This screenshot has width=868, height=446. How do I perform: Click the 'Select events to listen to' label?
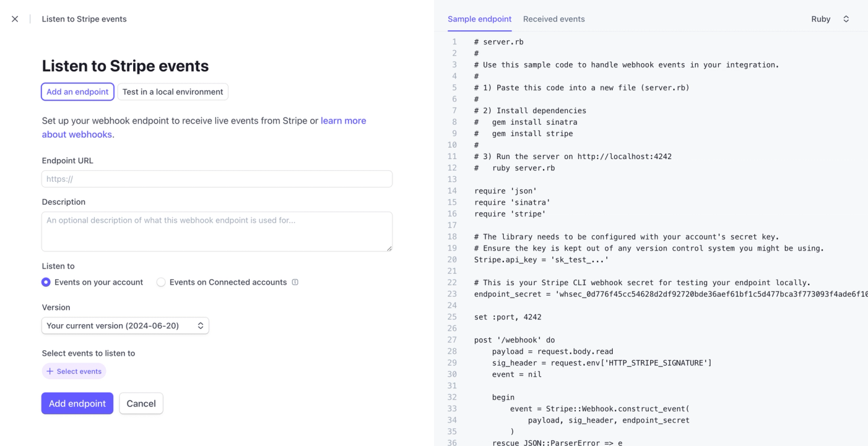88,353
